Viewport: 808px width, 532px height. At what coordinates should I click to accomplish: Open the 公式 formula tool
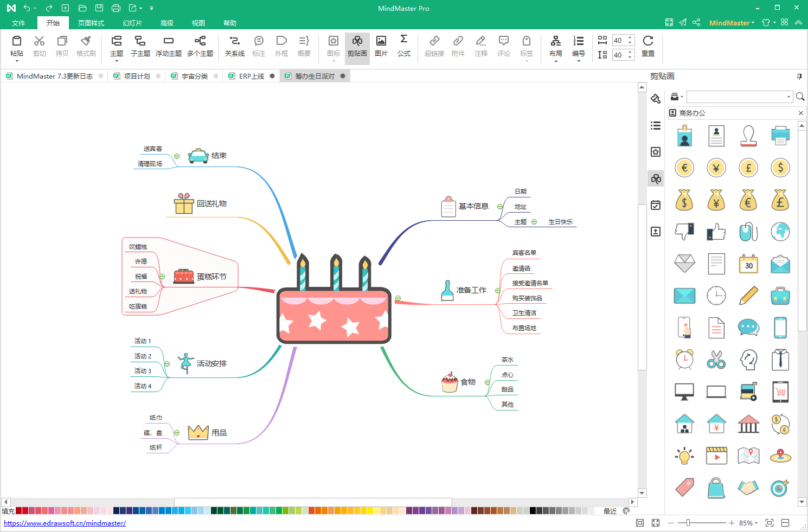coord(404,47)
